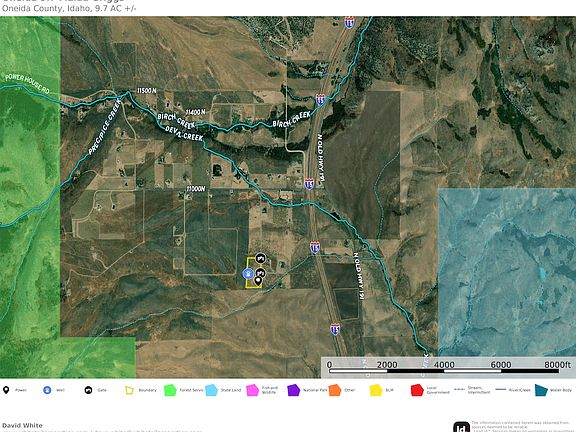Click the yellow BLM legend swatch

[x=376, y=390]
